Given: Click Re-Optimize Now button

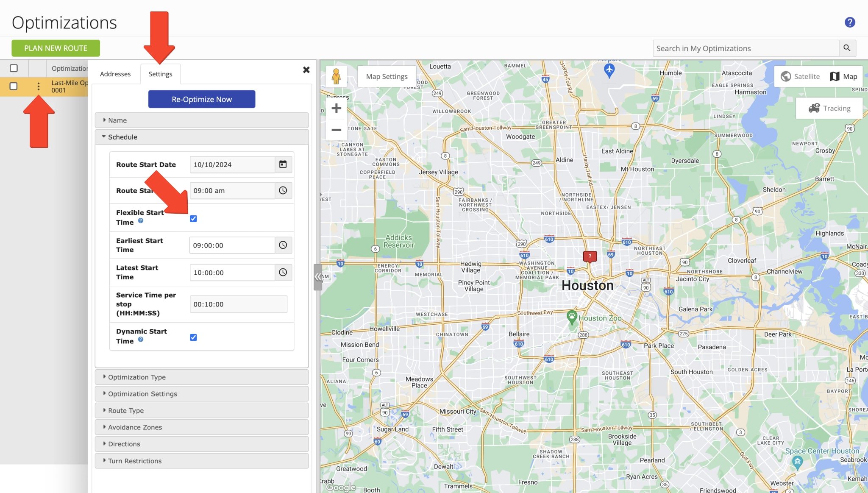Looking at the screenshot, I should 201,99.
